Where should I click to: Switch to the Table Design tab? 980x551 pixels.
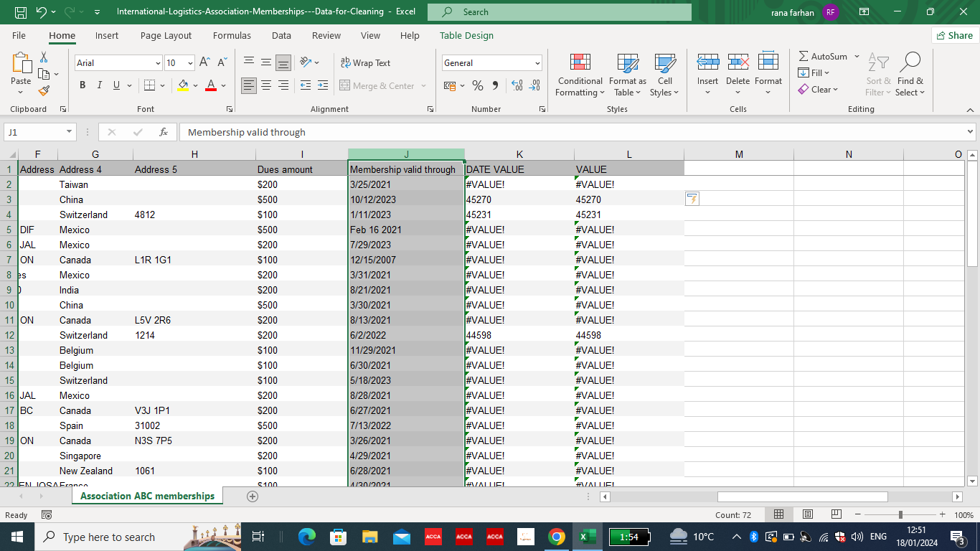466,35
